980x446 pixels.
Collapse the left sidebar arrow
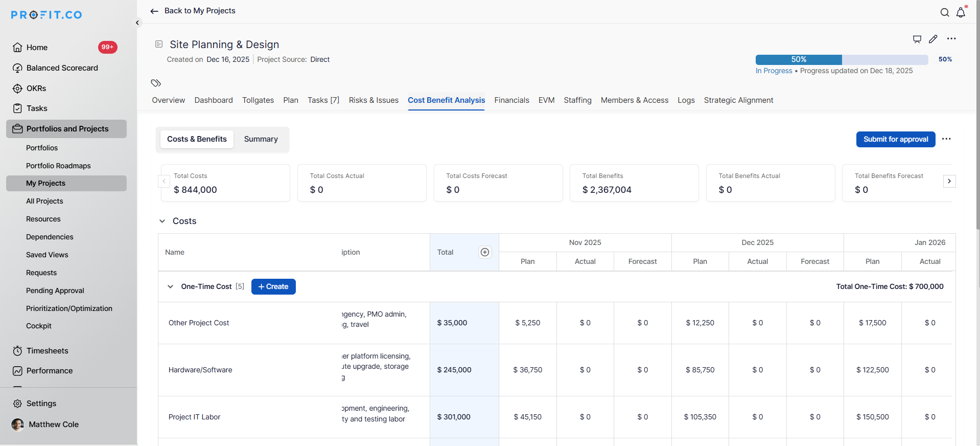click(x=137, y=23)
